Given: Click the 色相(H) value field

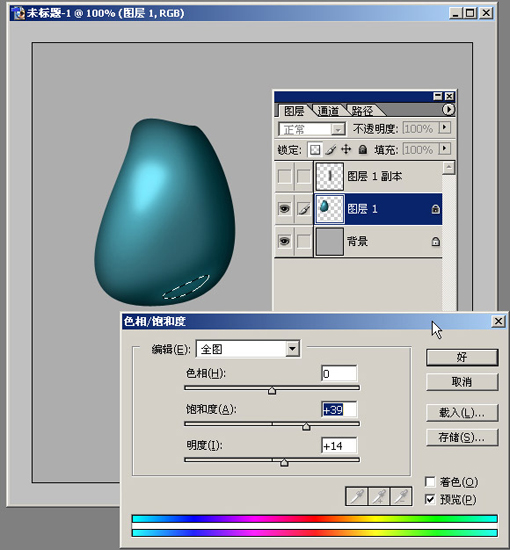Looking at the screenshot, I should 339,374.
